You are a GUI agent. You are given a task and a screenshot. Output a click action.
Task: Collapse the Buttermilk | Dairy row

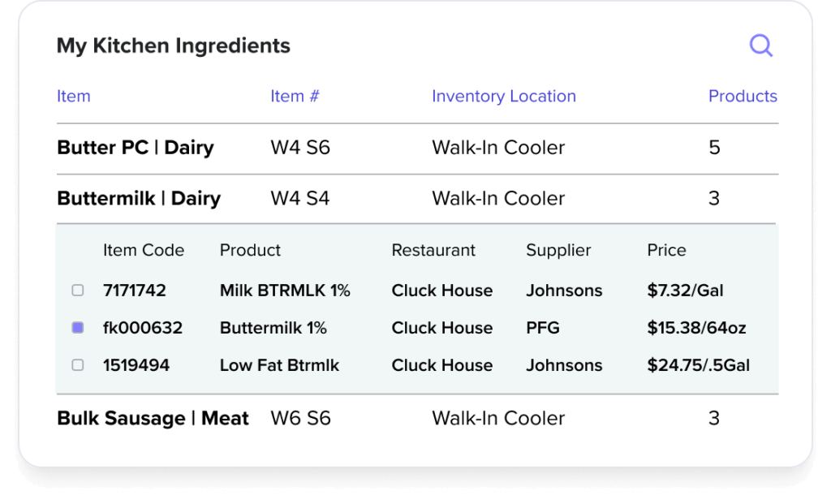click(x=138, y=198)
